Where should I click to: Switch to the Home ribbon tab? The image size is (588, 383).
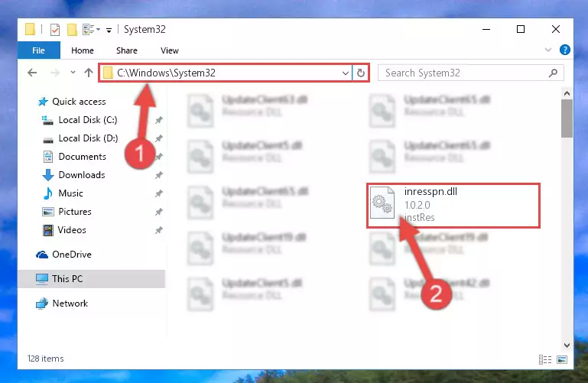click(x=82, y=50)
